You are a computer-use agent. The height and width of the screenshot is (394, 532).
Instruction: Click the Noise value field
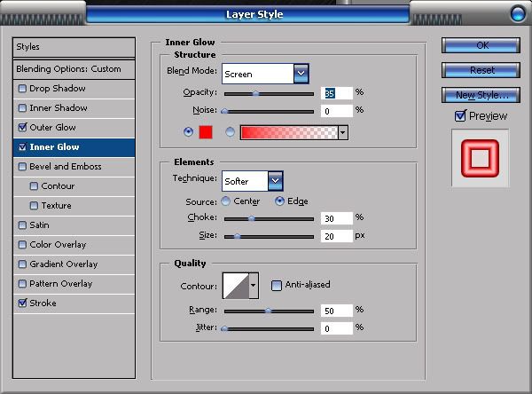pos(337,111)
